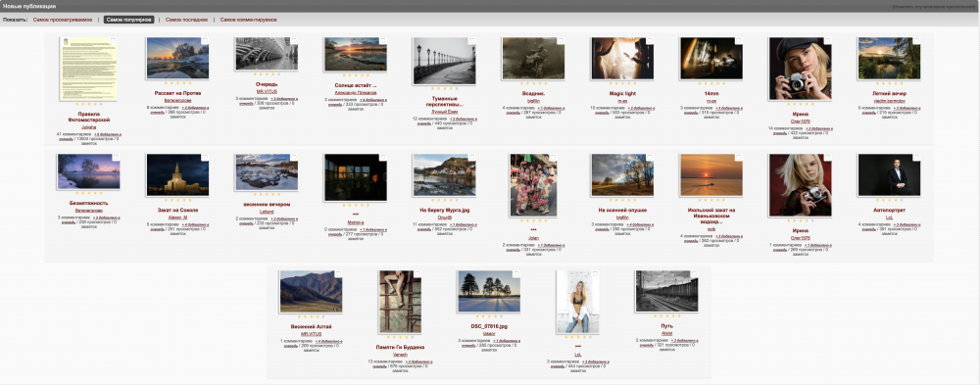Screen dimensions: 980x385
Task: Open the Летний вечер landscape thumbnail
Action: pyautogui.click(x=890, y=58)
